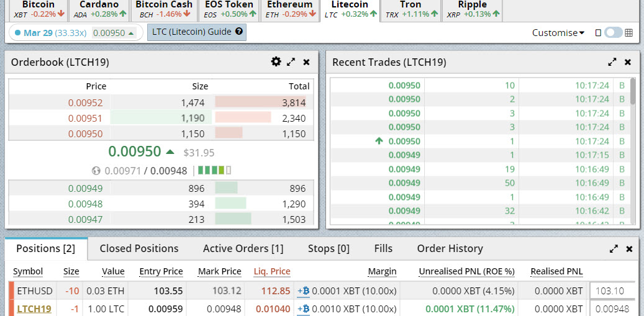Click ask price 0.00950 in Orderbook

click(x=86, y=133)
